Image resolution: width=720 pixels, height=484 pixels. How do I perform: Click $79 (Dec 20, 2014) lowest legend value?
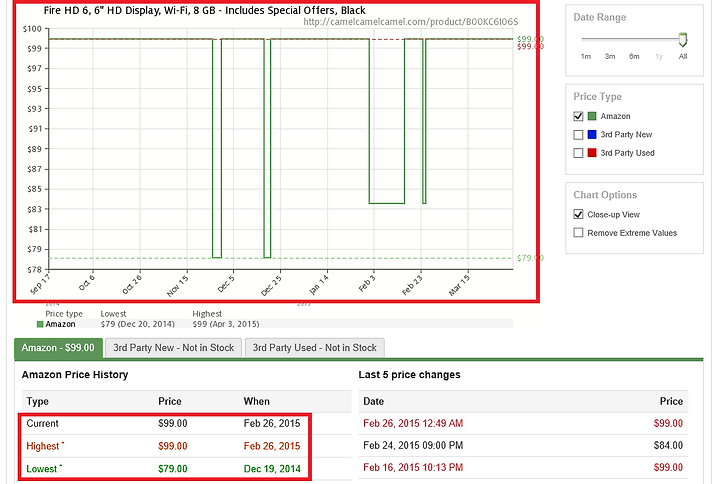coord(137,324)
